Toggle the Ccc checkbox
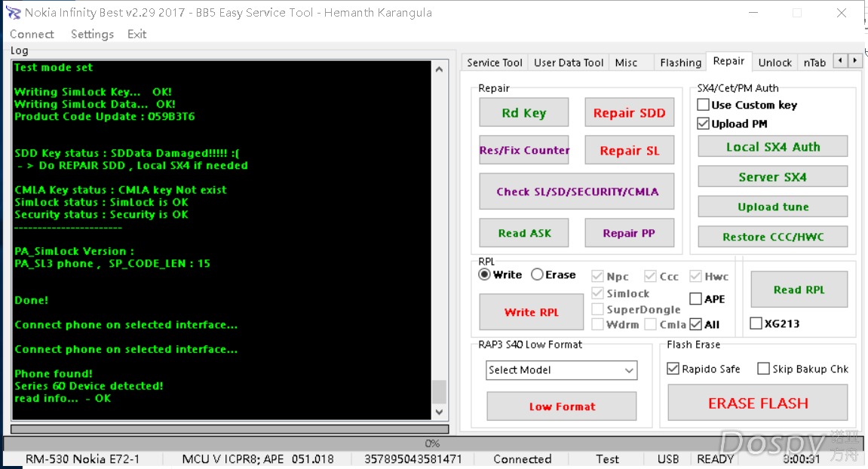 point(651,276)
